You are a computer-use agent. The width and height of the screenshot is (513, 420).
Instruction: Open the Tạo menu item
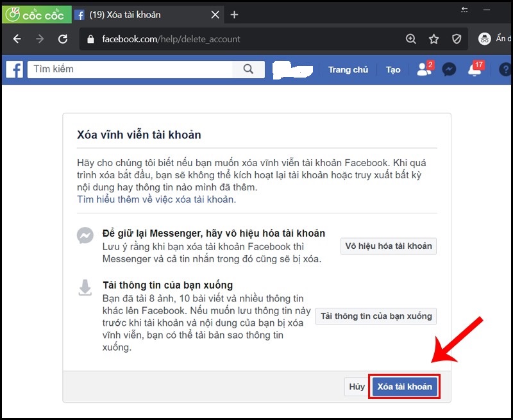coord(392,69)
